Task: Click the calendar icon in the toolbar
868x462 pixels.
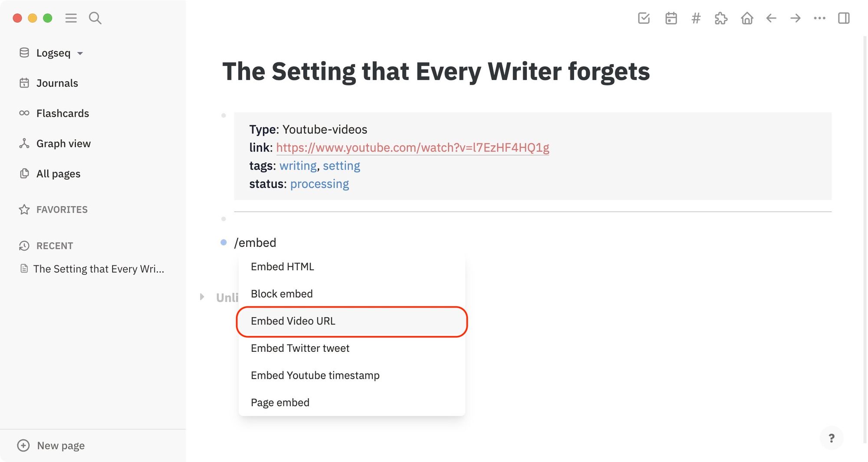Action: click(671, 18)
